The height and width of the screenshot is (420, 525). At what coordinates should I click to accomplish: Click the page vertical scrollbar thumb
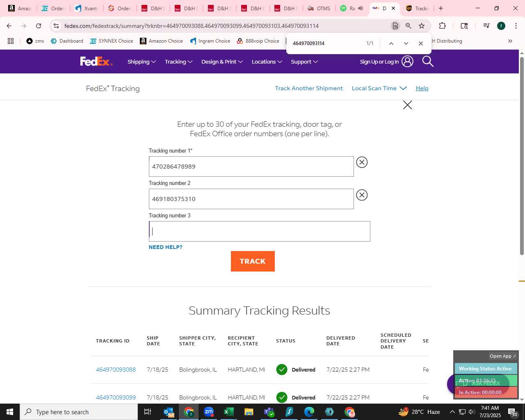[x=522, y=156]
